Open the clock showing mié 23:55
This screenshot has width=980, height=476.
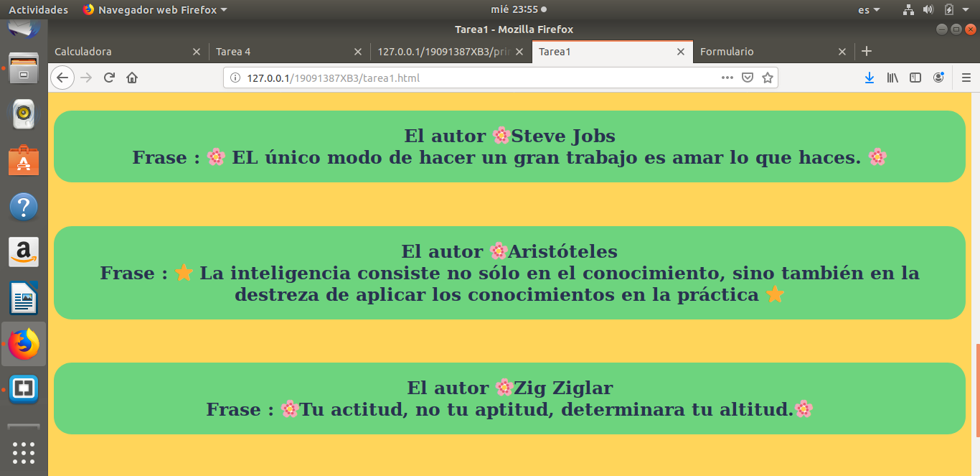519,9
